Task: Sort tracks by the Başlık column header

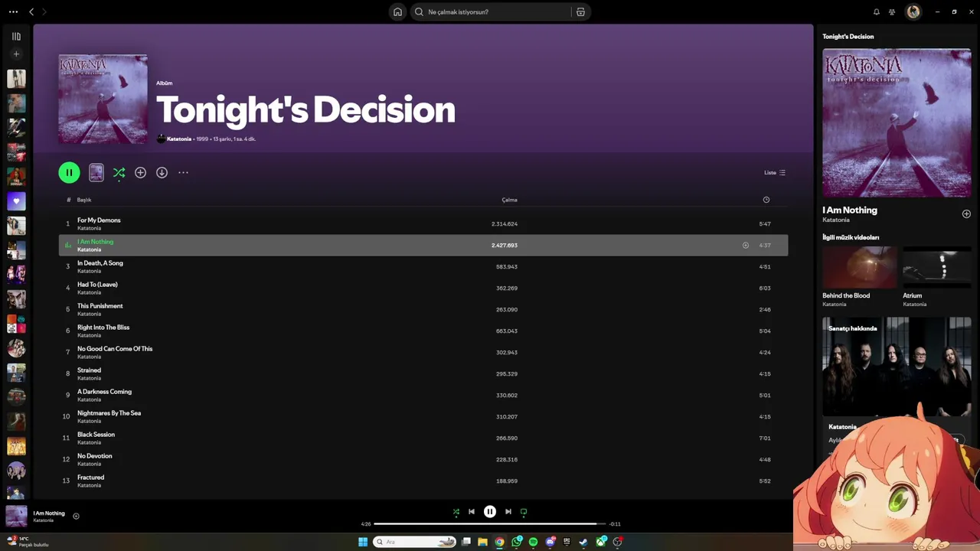Action: point(84,200)
